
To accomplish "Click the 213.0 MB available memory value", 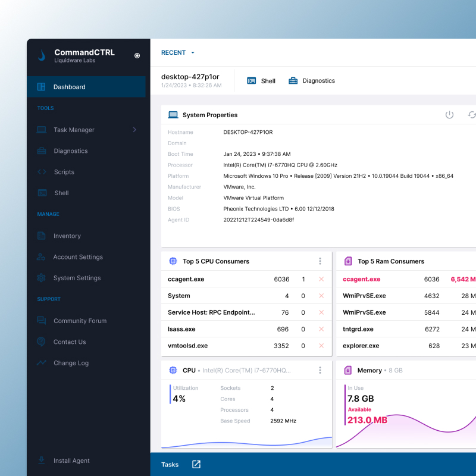I will 367,420.
